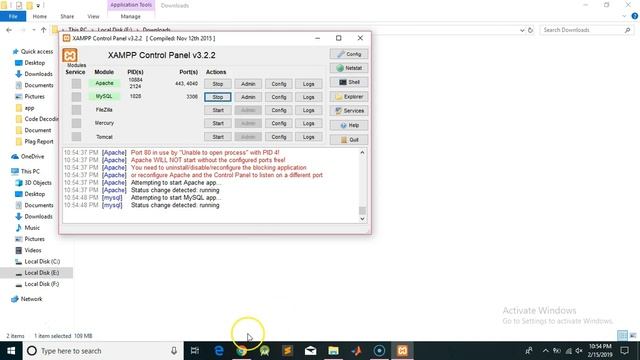
Task: Open circular blue app on taskbar
Action: pos(379,351)
